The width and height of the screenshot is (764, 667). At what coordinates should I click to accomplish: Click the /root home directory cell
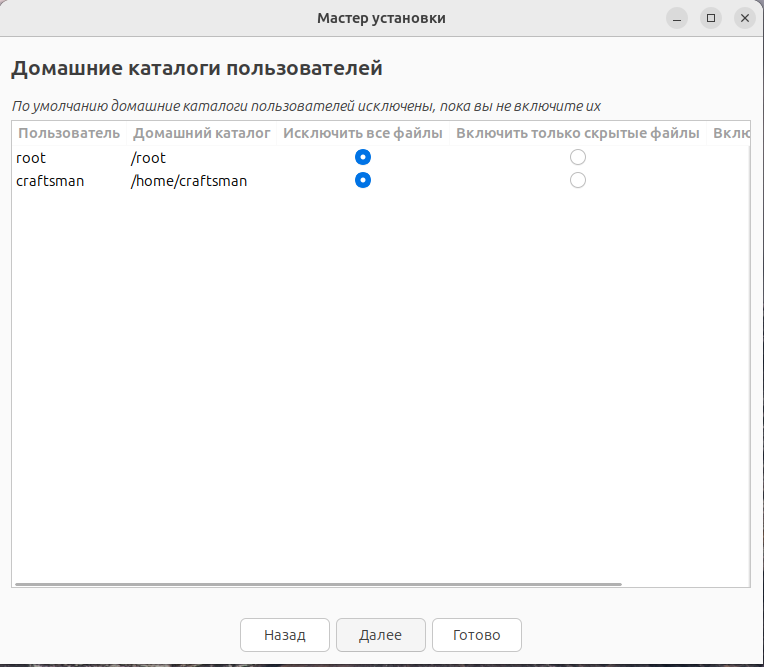tap(148, 158)
